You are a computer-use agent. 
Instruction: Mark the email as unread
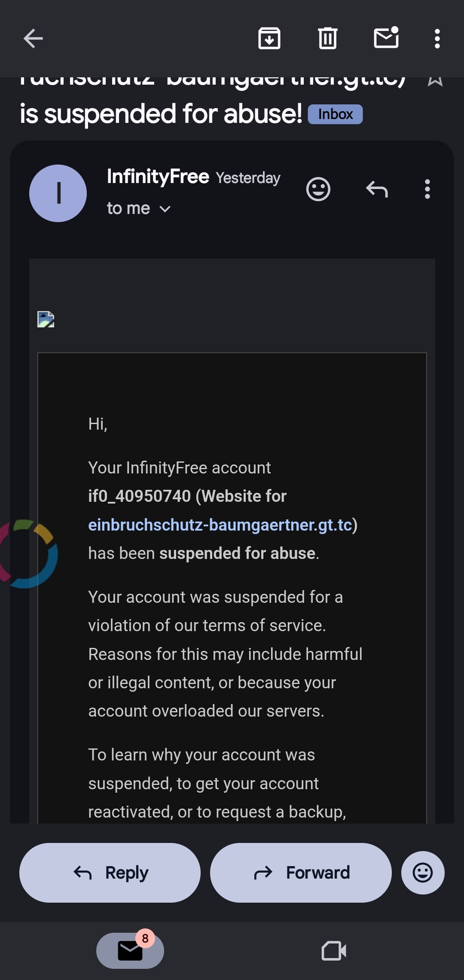point(386,39)
